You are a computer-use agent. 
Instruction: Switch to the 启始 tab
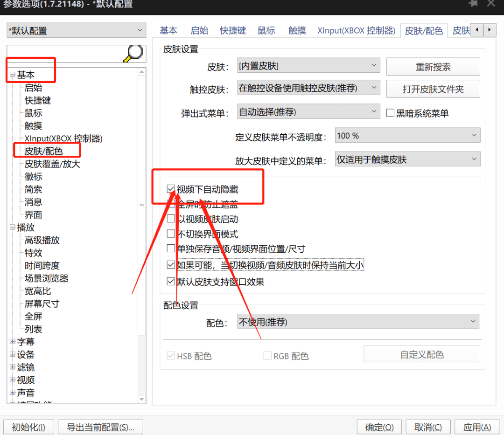199,30
